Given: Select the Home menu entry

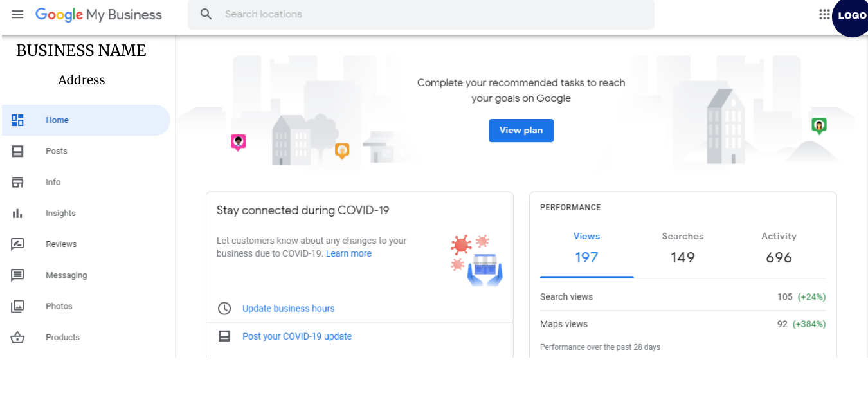Looking at the screenshot, I should 57,120.
